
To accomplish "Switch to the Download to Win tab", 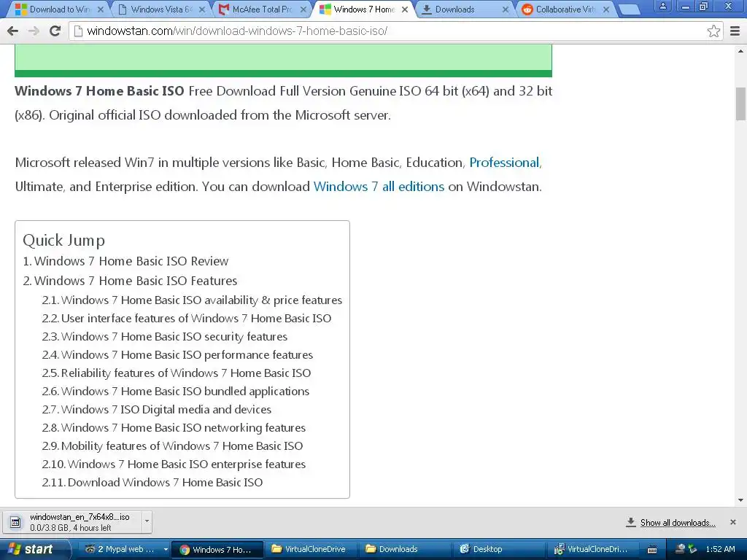I will [x=59, y=9].
